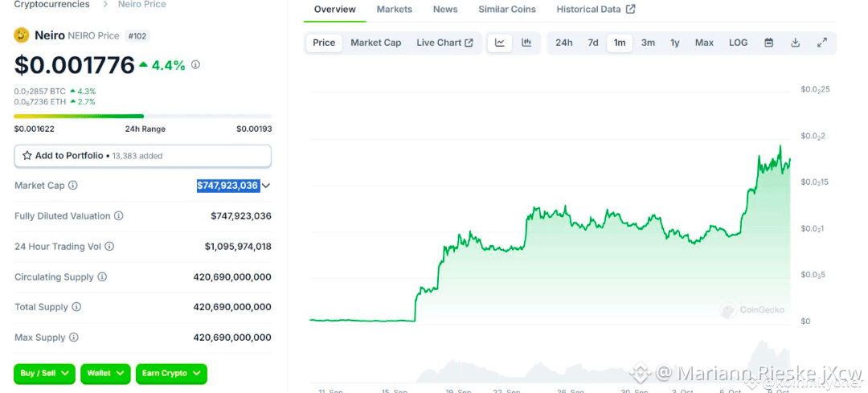This screenshot has height=393, width=868.
Task: Switch to candlestick chart view icon
Action: tap(526, 43)
